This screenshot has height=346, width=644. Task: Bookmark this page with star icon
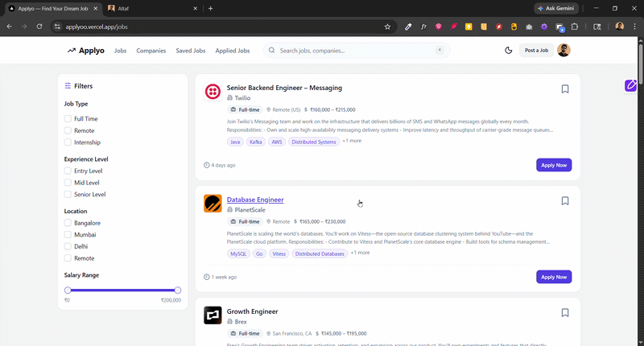tap(387, 27)
